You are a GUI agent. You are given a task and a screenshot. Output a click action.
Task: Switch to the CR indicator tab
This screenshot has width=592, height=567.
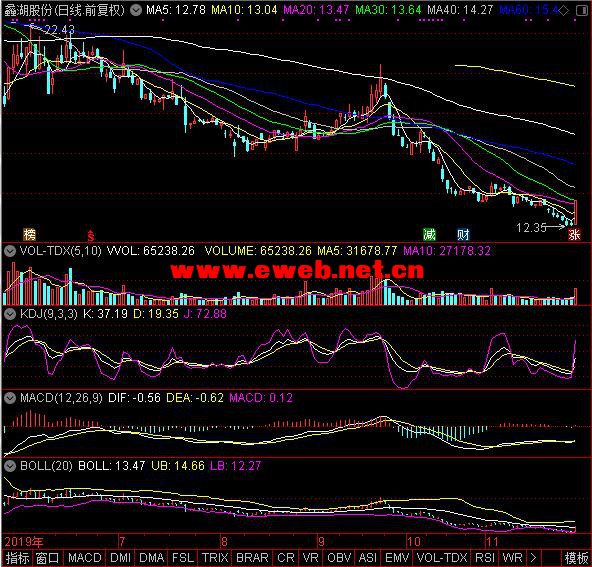(x=286, y=558)
